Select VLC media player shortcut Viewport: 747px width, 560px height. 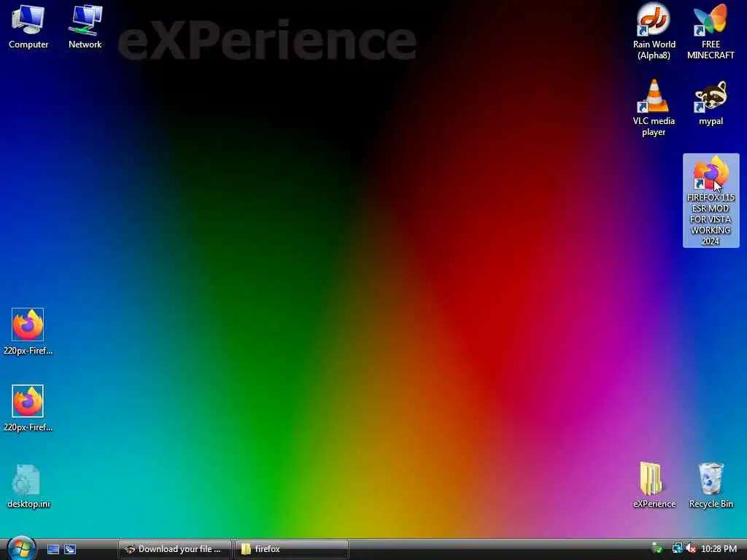654,108
